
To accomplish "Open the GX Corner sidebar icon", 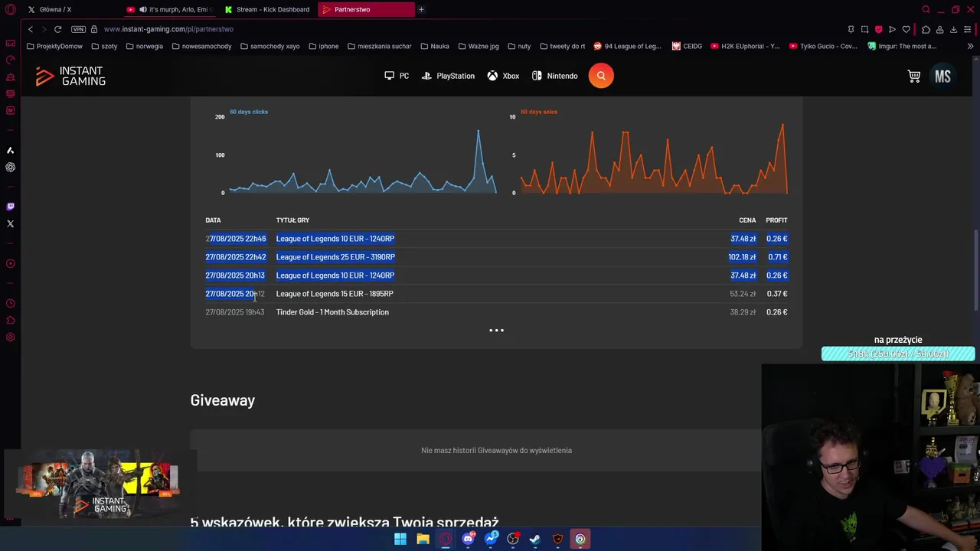I will click(10, 44).
